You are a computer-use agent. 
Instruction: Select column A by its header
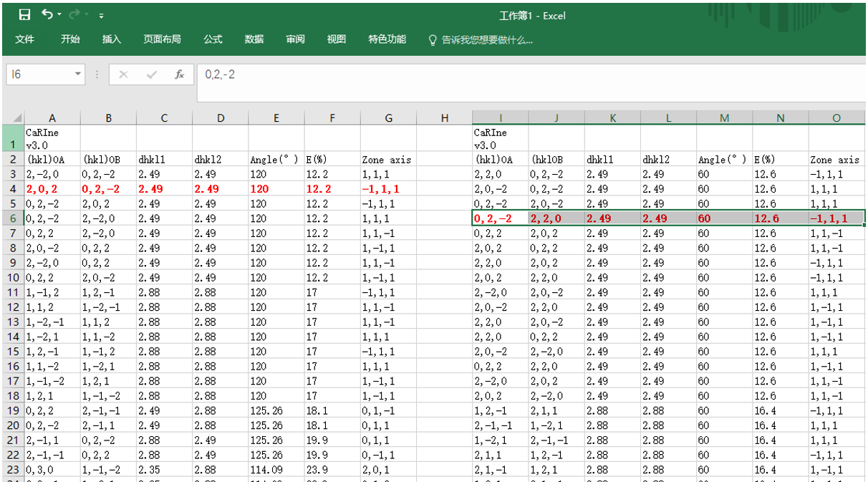tap(52, 118)
